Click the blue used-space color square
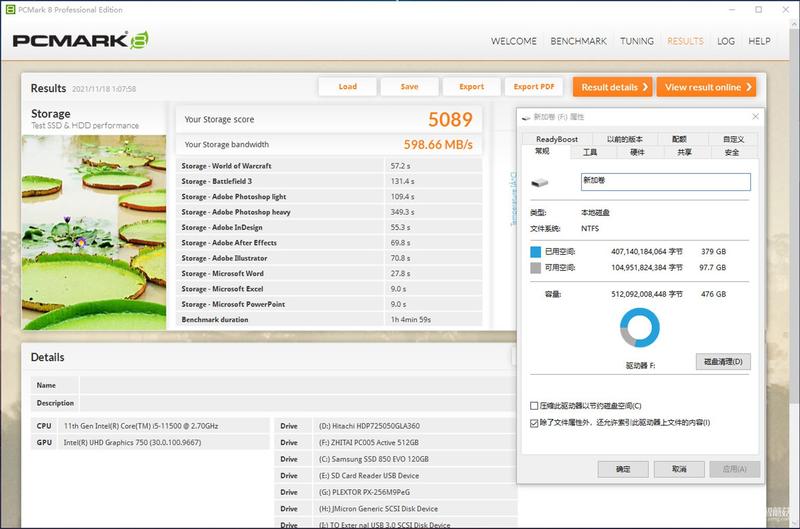Screen dimensions: 800x529 (x=535, y=251)
